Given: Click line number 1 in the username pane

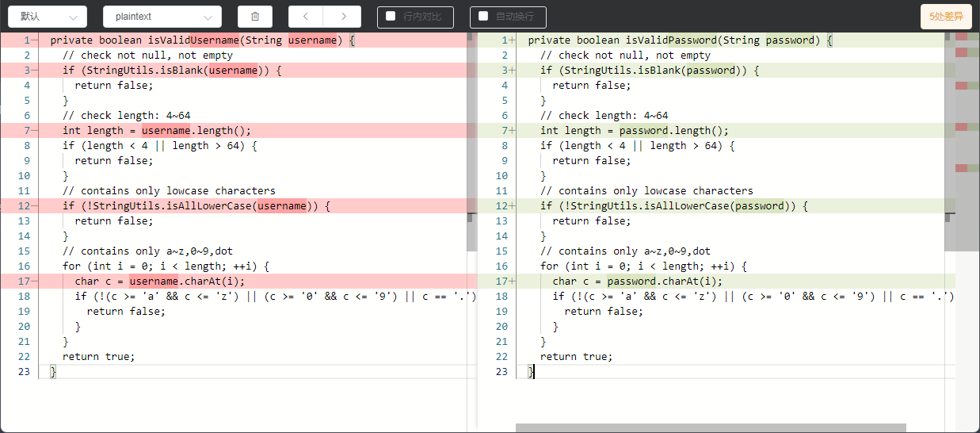Looking at the screenshot, I should point(26,40).
